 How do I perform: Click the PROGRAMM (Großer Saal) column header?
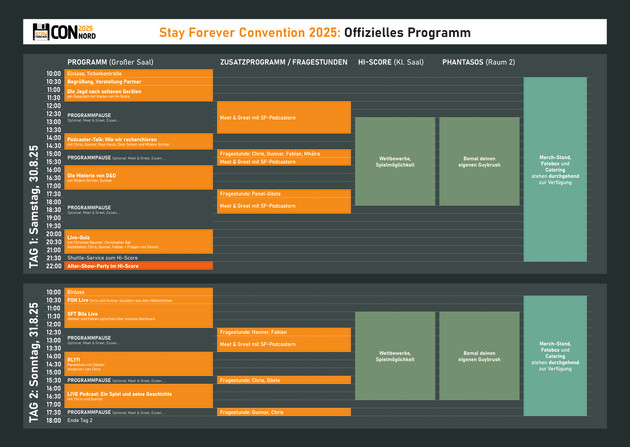pyautogui.click(x=110, y=62)
